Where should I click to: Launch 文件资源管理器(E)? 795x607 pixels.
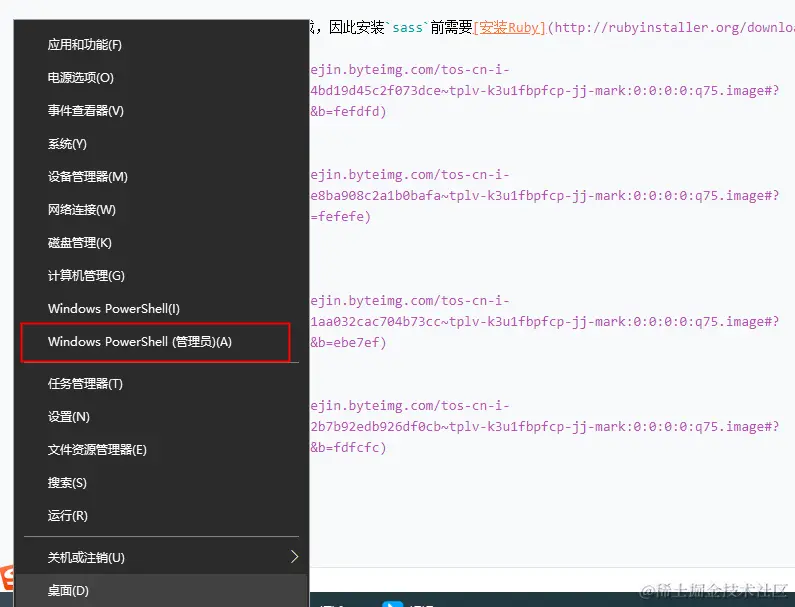[x=161, y=450]
